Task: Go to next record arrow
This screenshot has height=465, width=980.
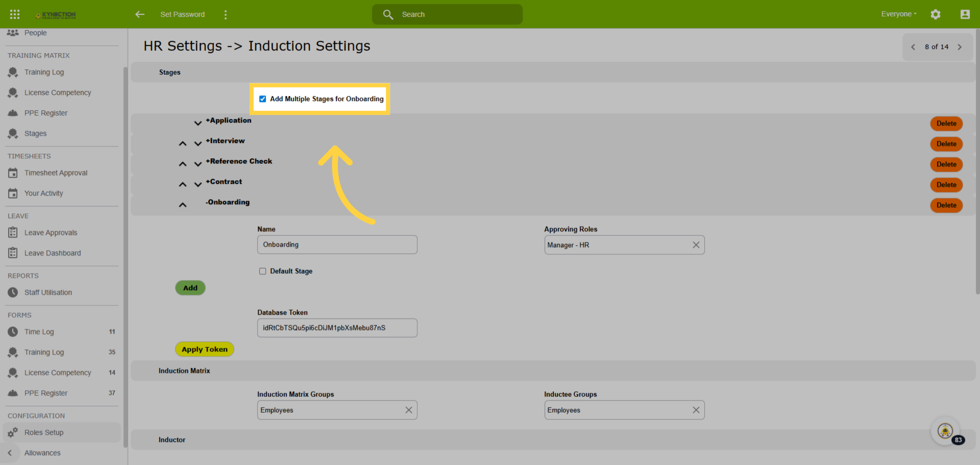Action: [960, 47]
